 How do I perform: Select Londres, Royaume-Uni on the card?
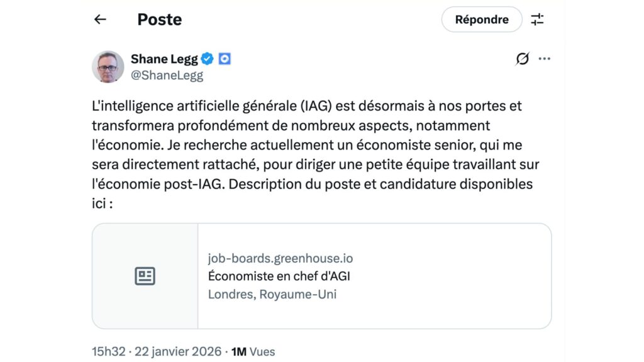point(273,293)
